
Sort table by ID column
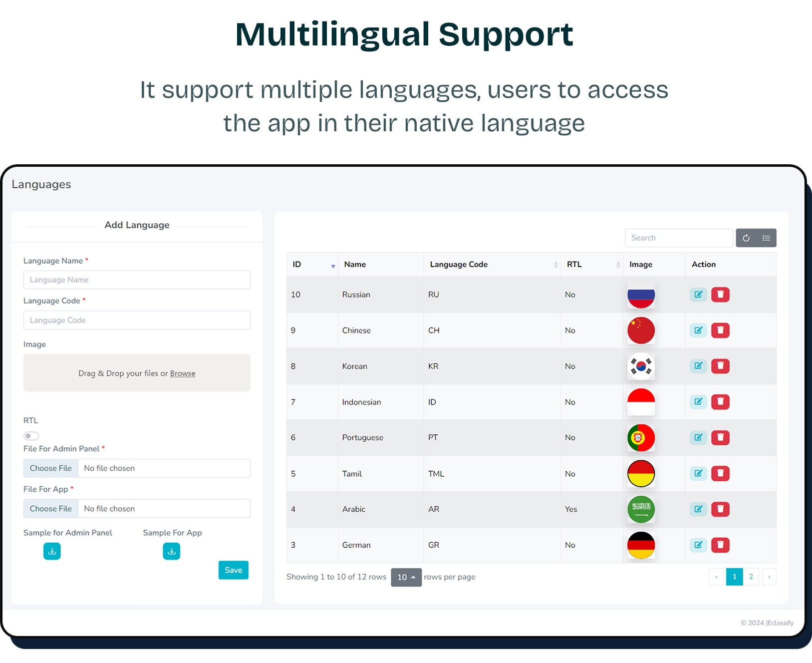click(x=312, y=265)
